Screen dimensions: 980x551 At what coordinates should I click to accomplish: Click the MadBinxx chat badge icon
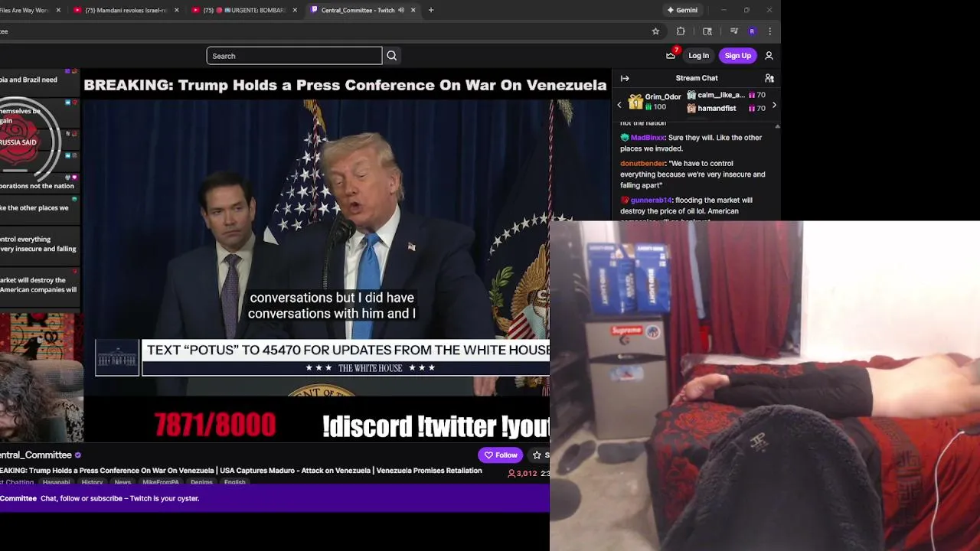tap(625, 138)
